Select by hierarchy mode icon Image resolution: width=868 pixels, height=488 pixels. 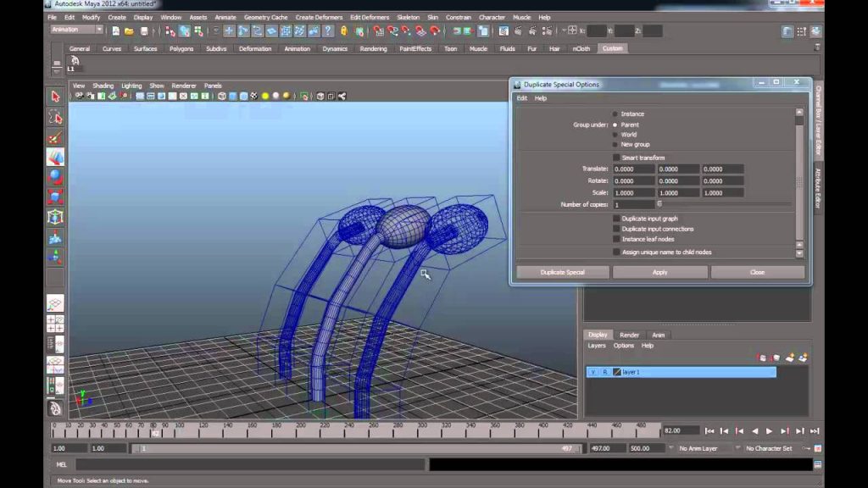pos(170,31)
